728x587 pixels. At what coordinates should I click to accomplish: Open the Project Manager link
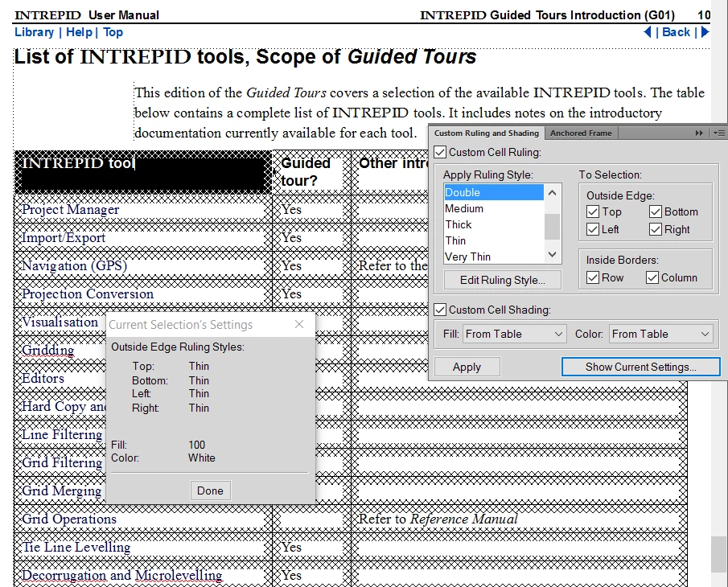point(71,209)
